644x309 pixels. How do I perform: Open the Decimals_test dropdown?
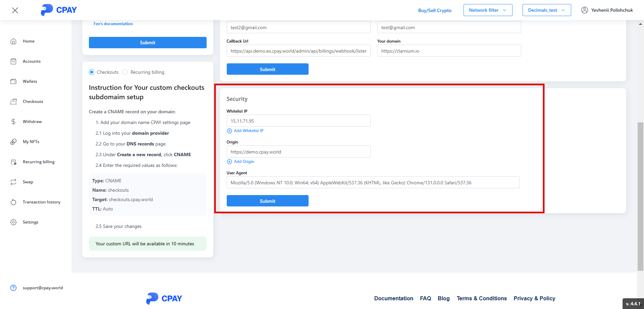(x=546, y=10)
